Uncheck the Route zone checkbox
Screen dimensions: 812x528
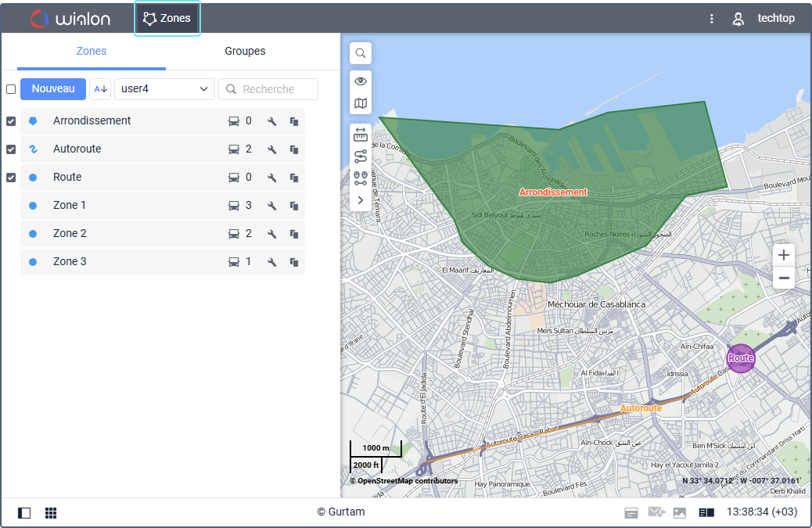click(11, 178)
